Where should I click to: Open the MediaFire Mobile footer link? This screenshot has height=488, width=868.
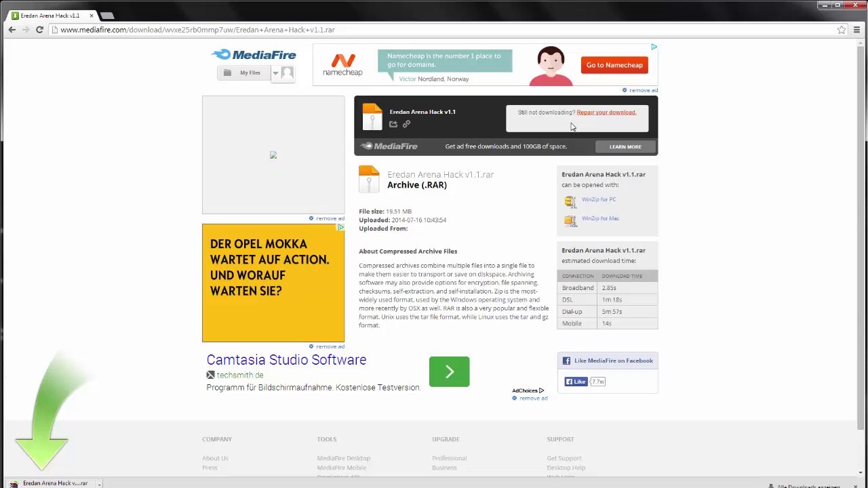click(x=342, y=468)
